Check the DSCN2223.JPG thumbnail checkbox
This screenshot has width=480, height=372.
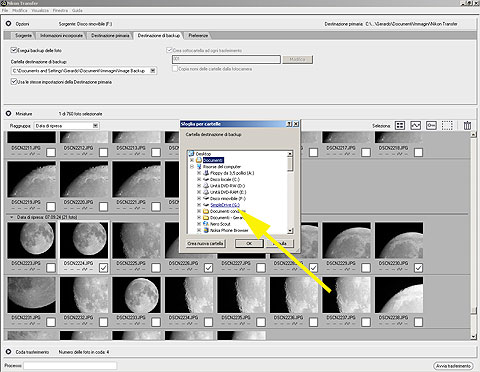(x=51, y=268)
